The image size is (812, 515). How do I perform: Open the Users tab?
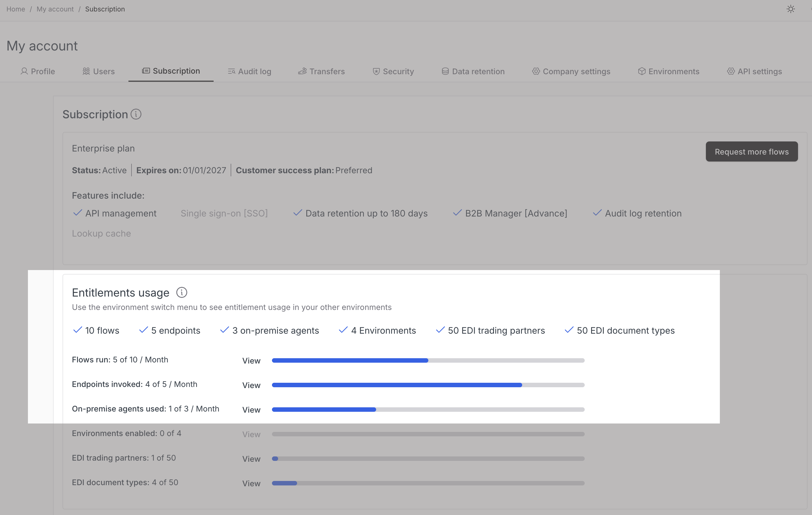(99, 71)
